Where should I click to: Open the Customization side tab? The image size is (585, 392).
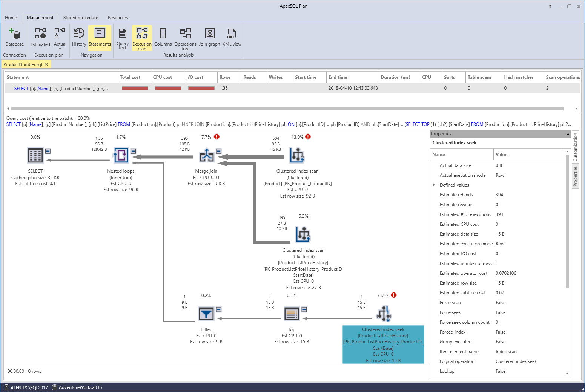point(576,147)
